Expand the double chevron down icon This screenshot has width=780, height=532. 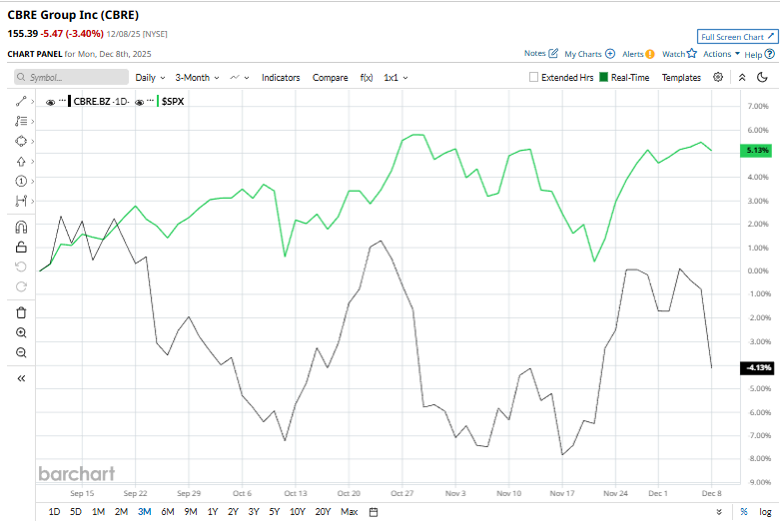(719, 512)
